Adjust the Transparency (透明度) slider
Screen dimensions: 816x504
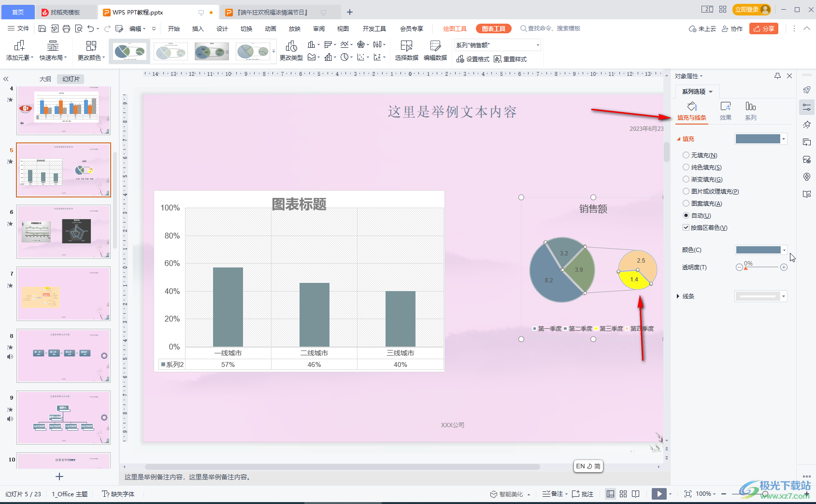tap(761, 267)
